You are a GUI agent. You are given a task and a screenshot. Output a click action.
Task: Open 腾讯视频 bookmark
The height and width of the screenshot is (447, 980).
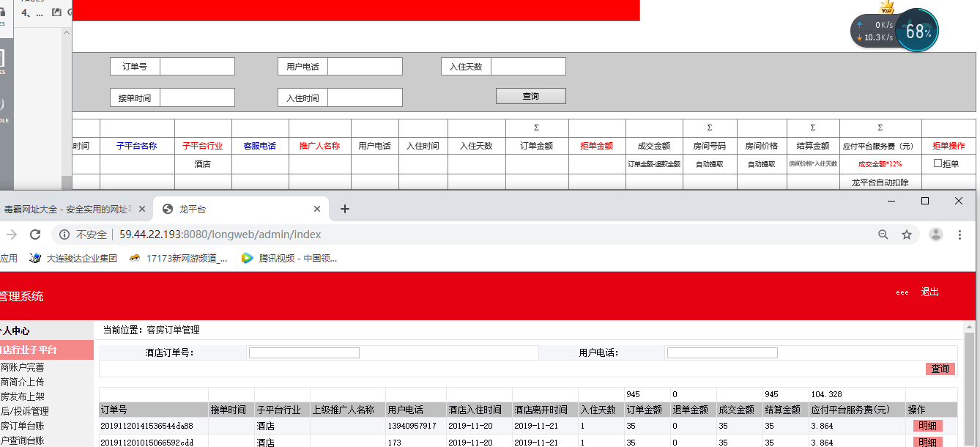pyautogui.click(x=289, y=258)
